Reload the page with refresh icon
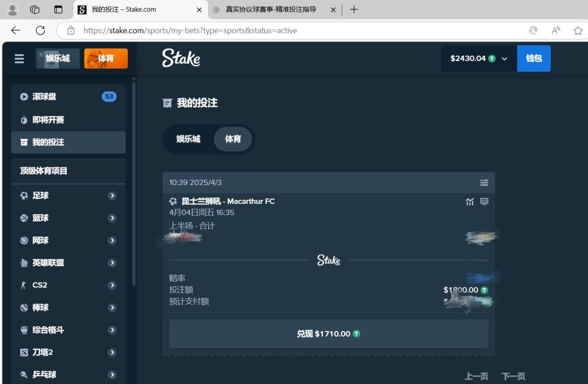 [40, 30]
